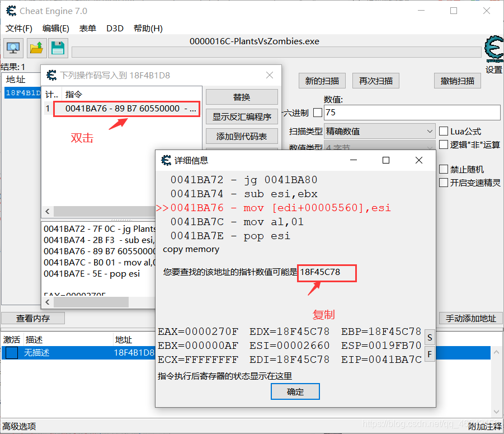
Task: Click 添加到代码表 button
Action: 242,137
